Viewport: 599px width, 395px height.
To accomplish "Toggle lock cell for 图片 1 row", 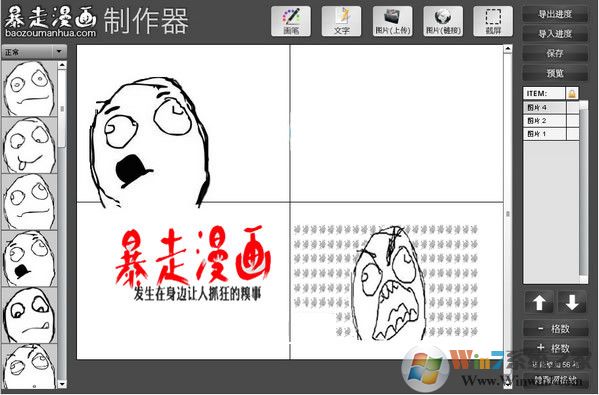I will click(573, 134).
